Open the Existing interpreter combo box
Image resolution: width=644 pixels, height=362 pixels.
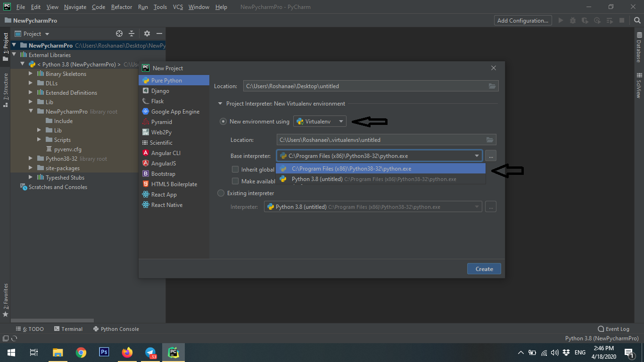coord(373,207)
